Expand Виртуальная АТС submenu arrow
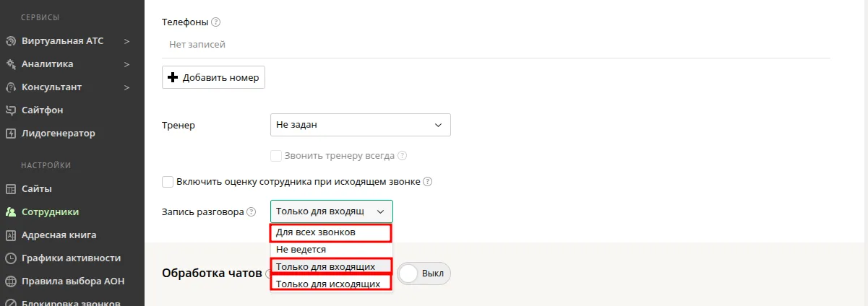868x306 pixels. pyautogui.click(x=126, y=41)
